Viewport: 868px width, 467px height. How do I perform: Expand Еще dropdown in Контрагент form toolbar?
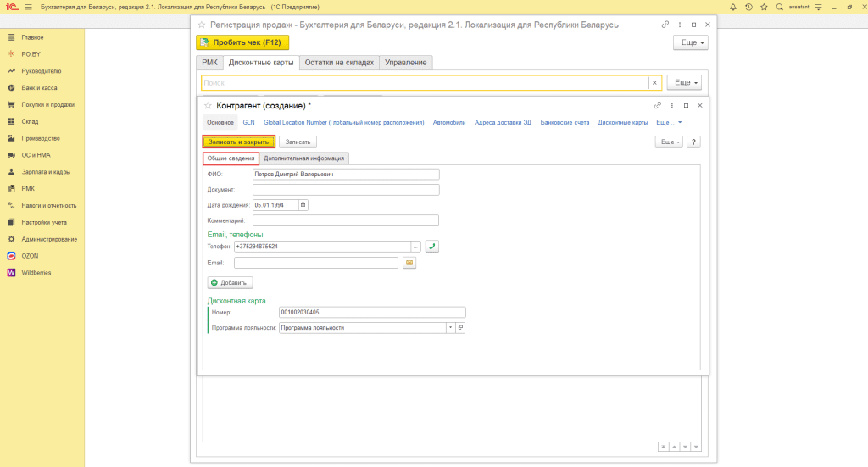pyautogui.click(x=669, y=142)
